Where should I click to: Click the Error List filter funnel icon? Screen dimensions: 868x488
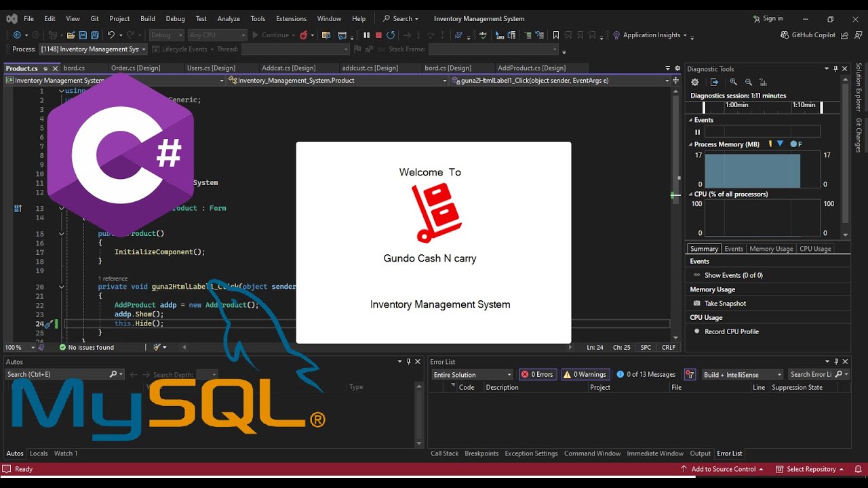pyautogui.click(x=690, y=374)
